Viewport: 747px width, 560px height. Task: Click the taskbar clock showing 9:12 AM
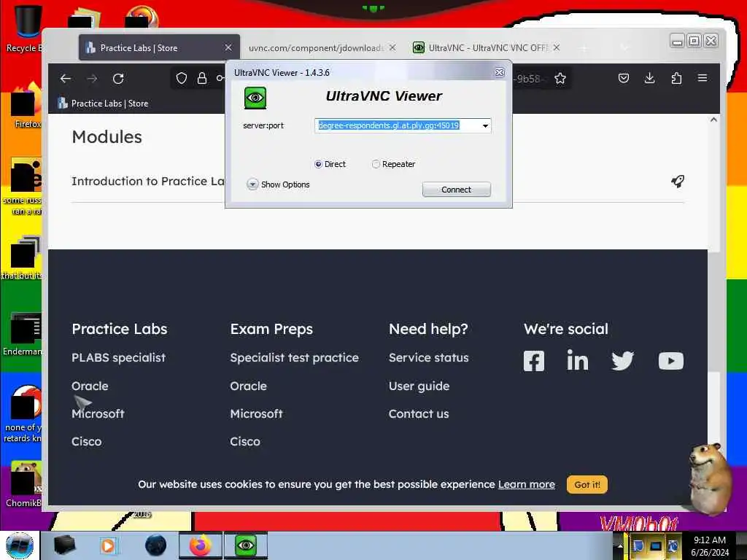pyautogui.click(x=710, y=545)
